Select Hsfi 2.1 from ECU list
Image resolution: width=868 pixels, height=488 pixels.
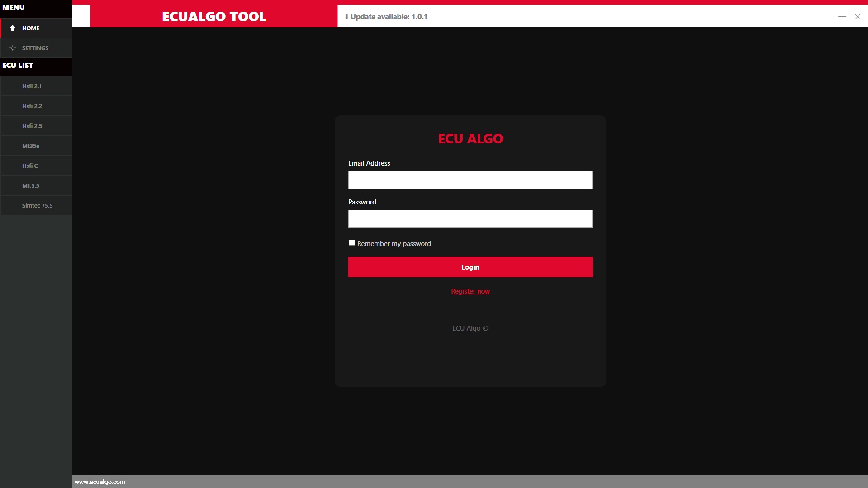click(36, 86)
